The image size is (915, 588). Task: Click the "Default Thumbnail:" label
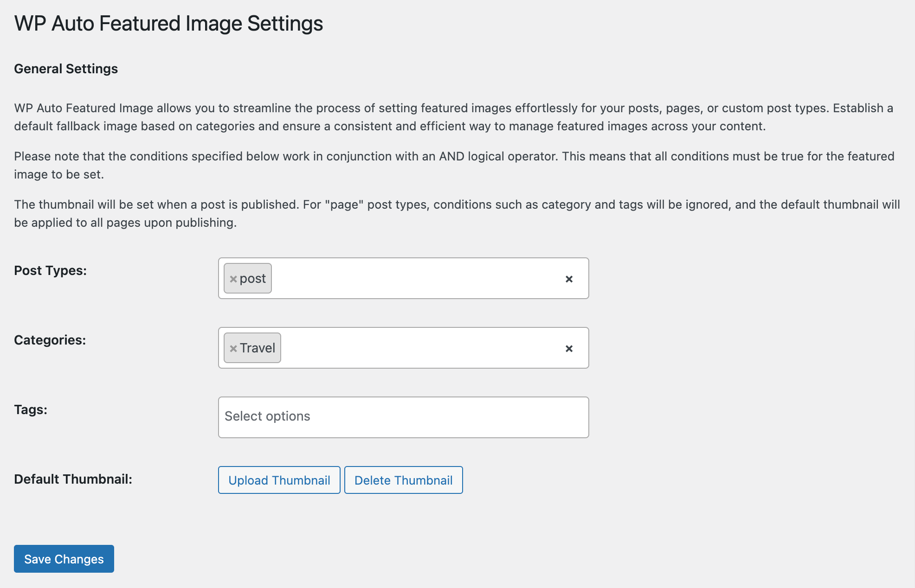(x=73, y=479)
